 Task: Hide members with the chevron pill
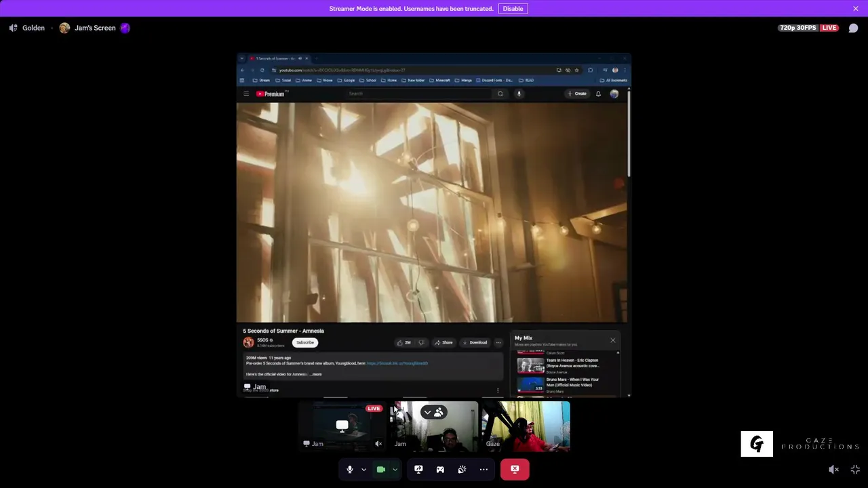tap(433, 412)
